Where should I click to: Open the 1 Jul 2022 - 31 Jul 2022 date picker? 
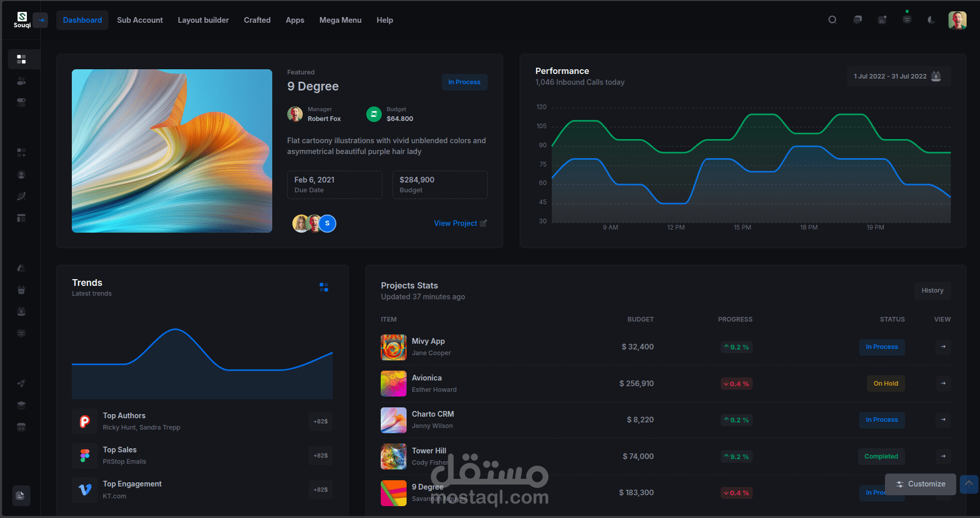[899, 77]
